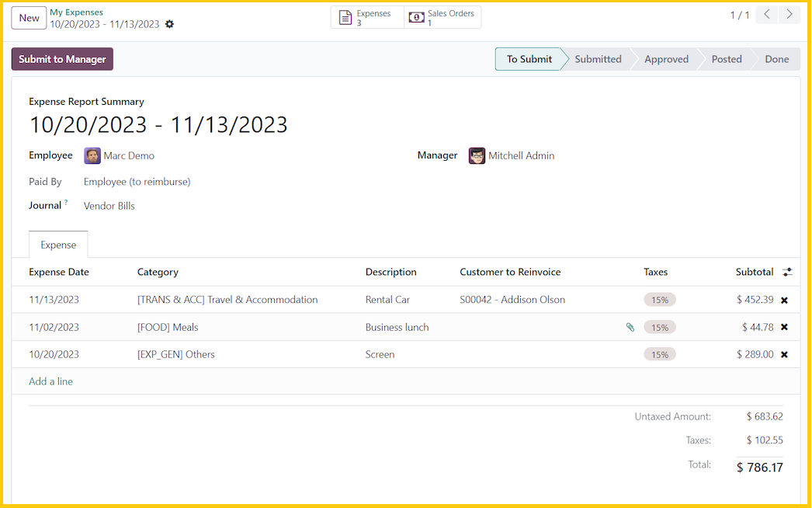Go to next record arrow
This screenshot has height=508, width=812.
click(x=789, y=15)
